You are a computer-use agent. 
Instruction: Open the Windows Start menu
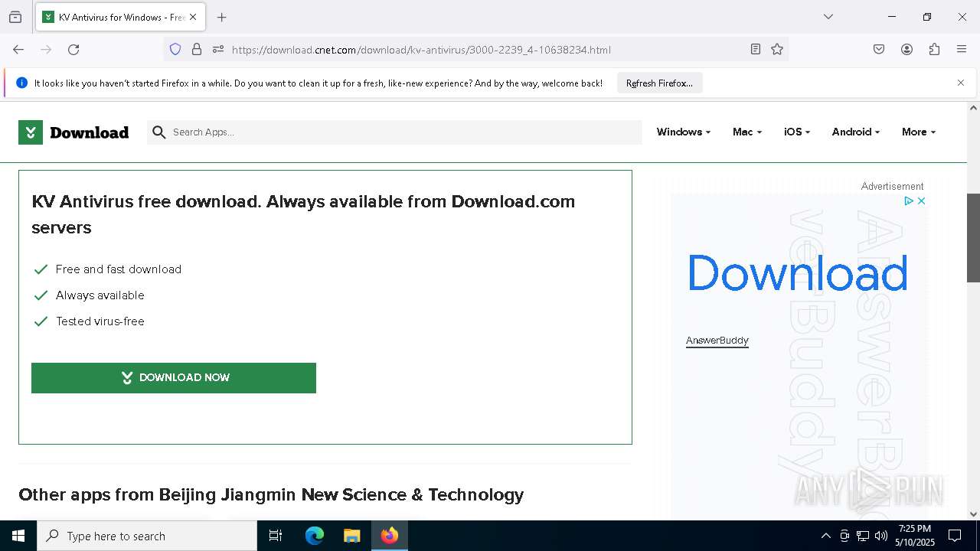(x=18, y=536)
